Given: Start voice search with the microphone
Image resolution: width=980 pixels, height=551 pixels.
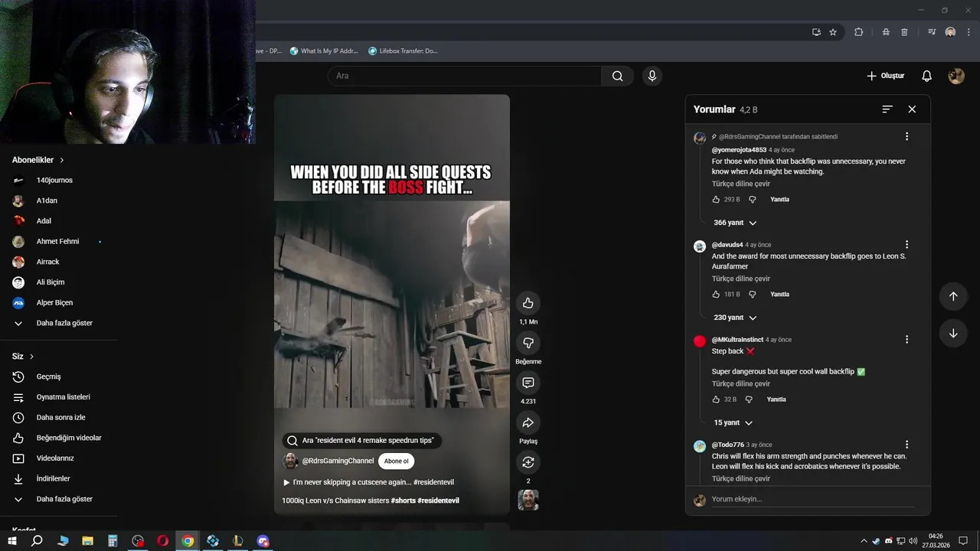Looking at the screenshot, I should pyautogui.click(x=652, y=76).
